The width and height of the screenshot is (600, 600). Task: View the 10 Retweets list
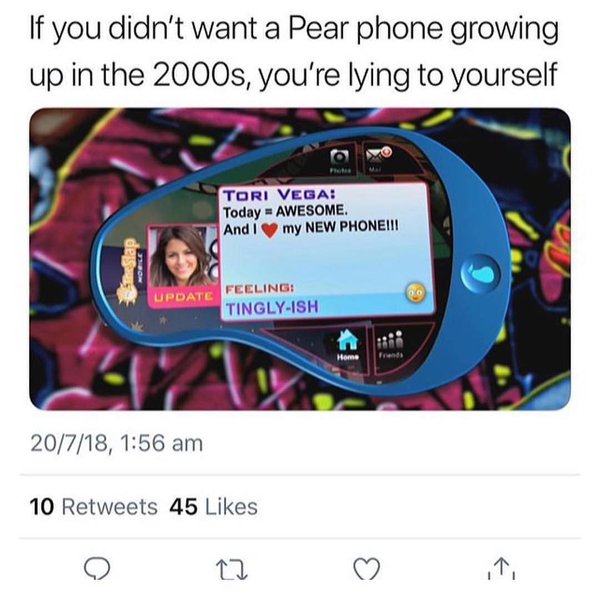pyautogui.click(x=93, y=507)
